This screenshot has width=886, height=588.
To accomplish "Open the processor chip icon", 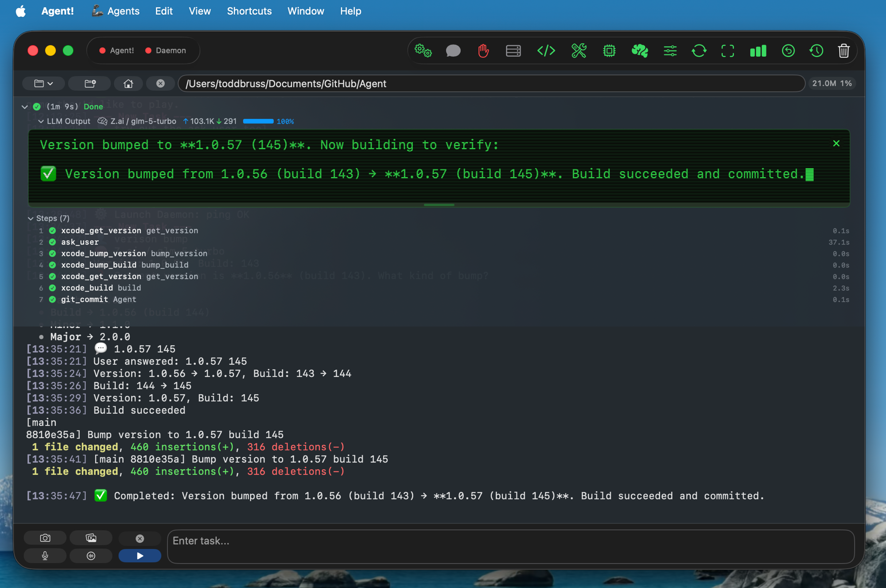I will click(x=609, y=51).
